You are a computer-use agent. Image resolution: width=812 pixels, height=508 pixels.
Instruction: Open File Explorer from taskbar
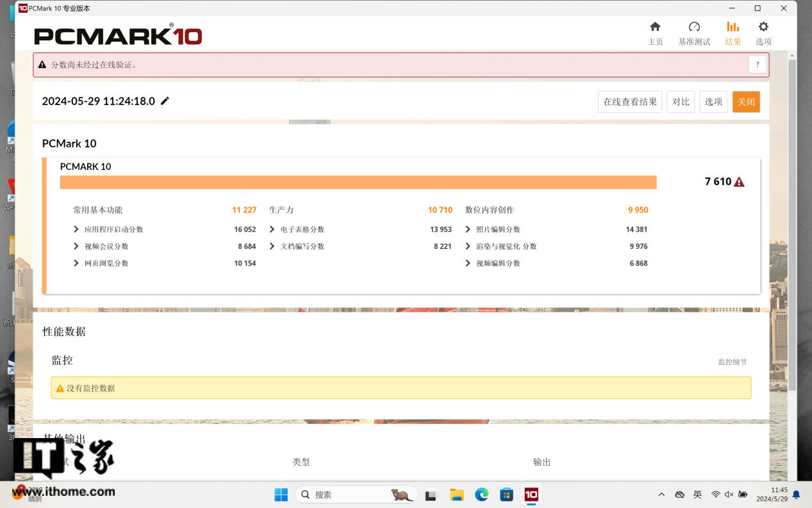click(456, 495)
